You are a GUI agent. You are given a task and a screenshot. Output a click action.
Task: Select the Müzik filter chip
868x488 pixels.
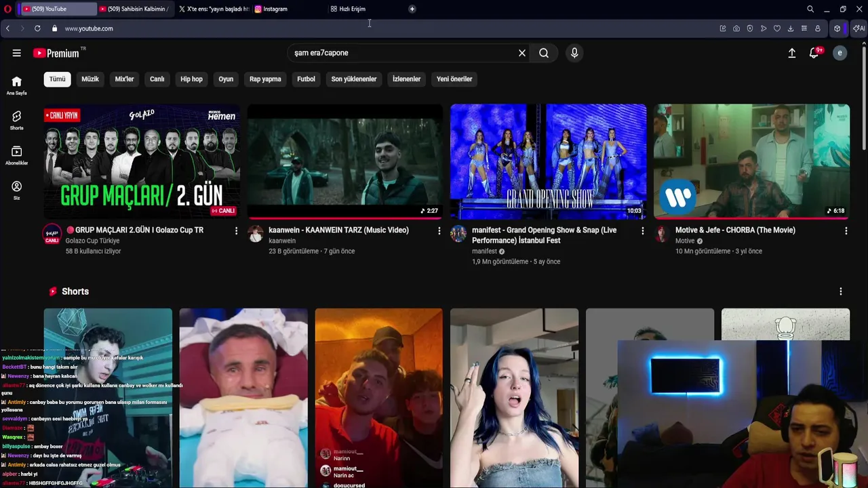(90, 79)
